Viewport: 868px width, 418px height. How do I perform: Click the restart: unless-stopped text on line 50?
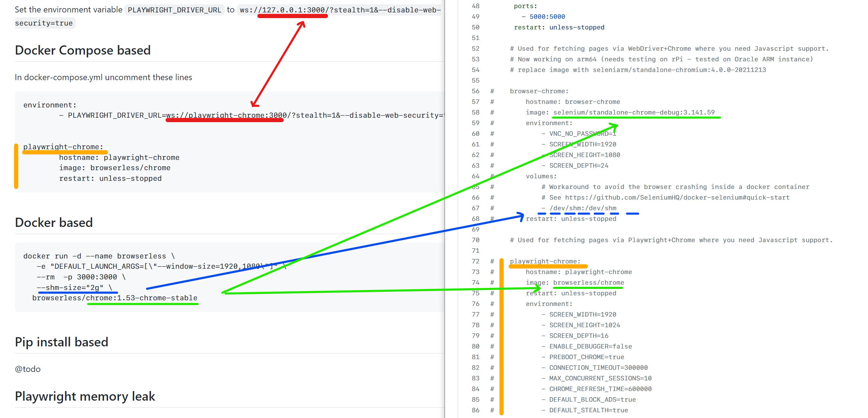coord(559,27)
